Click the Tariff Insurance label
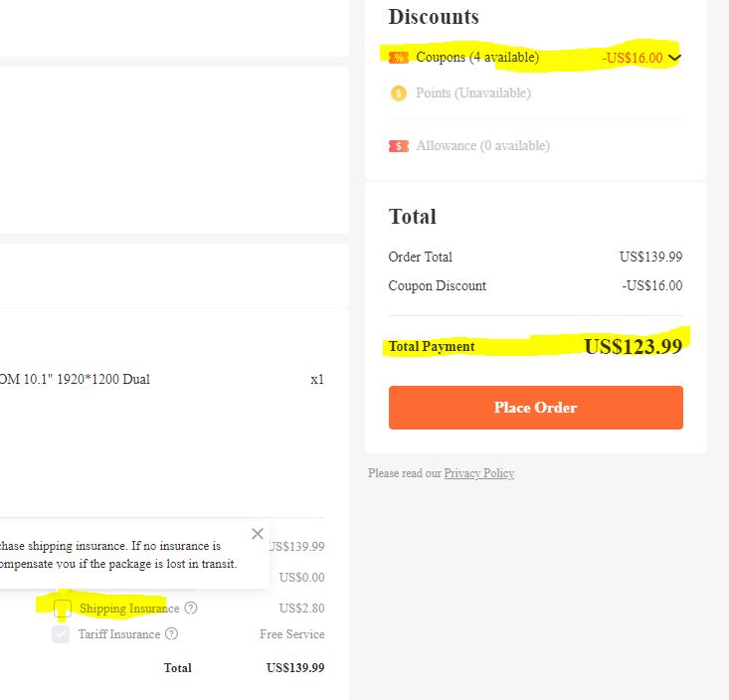 tap(119, 634)
